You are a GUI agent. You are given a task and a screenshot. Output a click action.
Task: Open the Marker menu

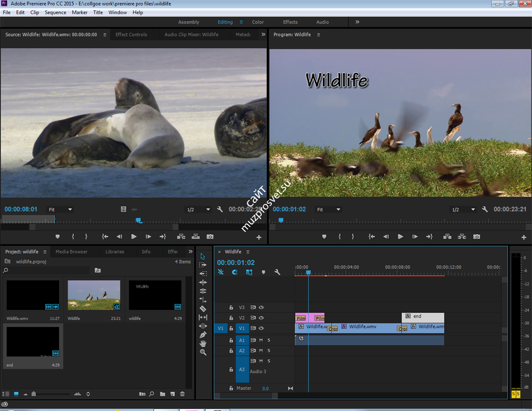coord(79,12)
